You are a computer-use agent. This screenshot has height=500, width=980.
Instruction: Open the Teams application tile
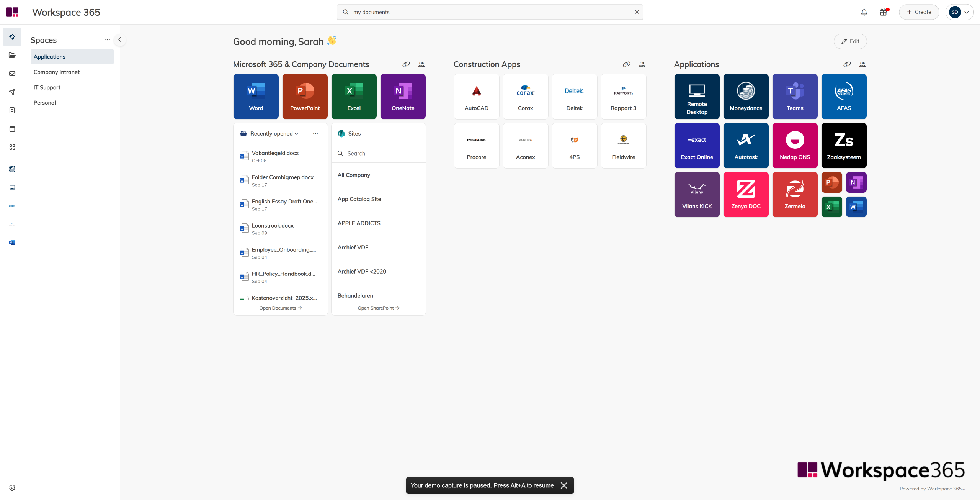[795, 97]
